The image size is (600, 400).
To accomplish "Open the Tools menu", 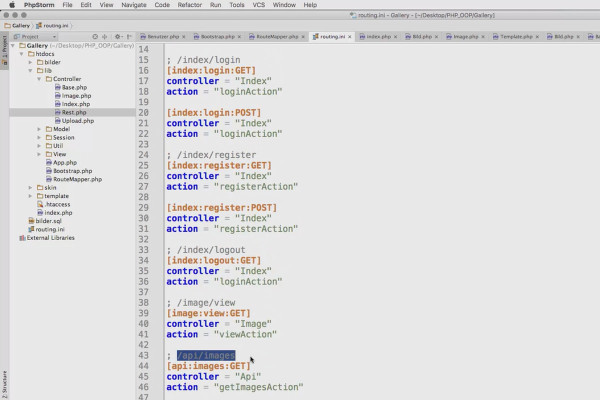I will pyautogui.click(x=236, y=5).
